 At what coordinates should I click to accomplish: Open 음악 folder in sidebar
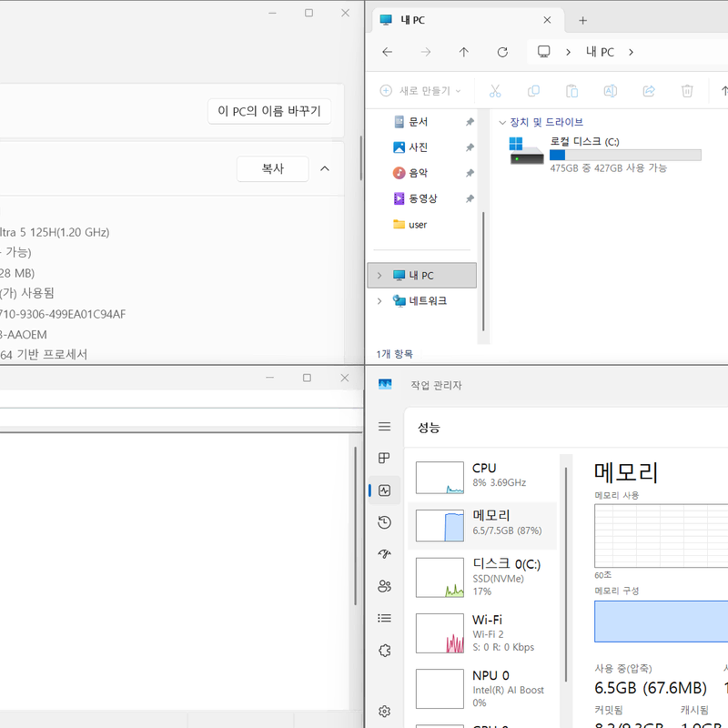418,173
